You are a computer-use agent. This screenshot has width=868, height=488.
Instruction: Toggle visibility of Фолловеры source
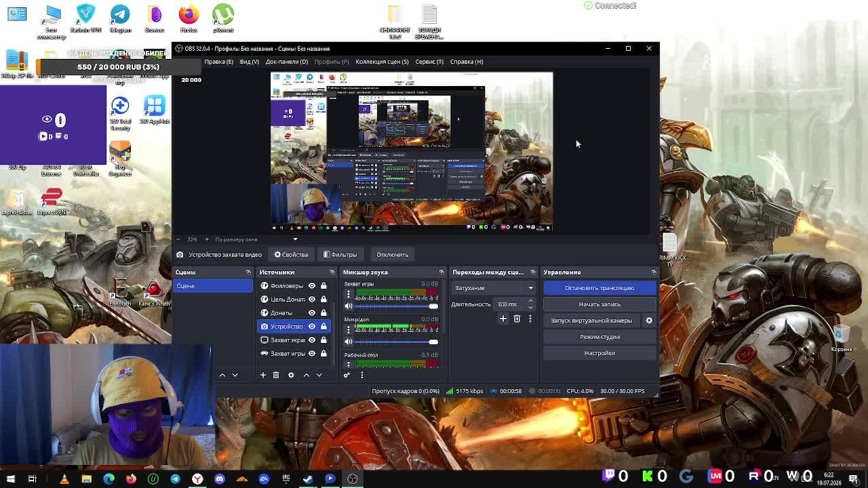click(x=312, y=286)
